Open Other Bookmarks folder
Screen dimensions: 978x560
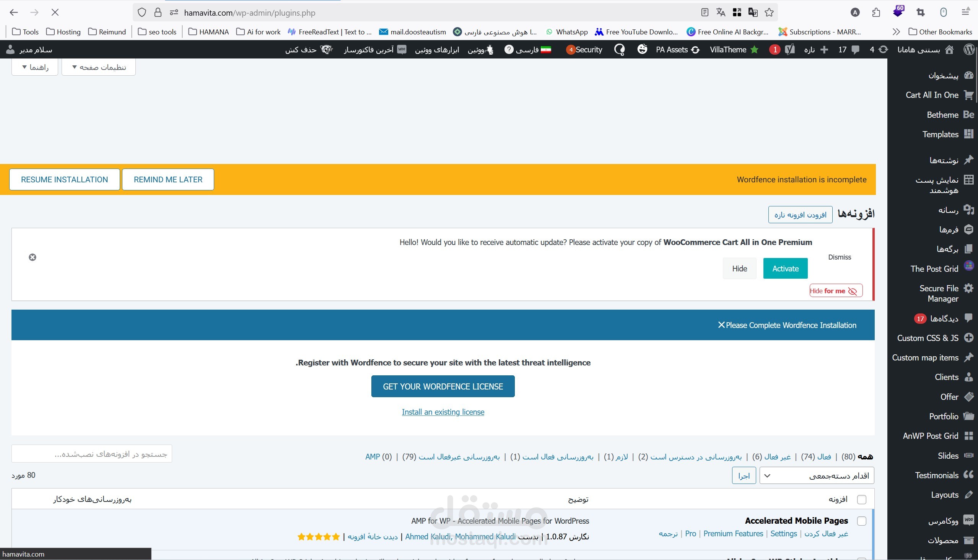click(940, 32)
